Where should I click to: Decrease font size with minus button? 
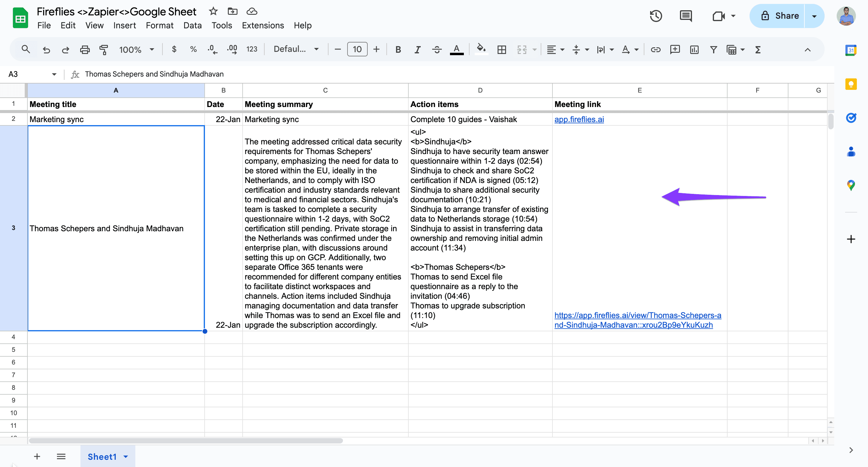coord(337,49)
